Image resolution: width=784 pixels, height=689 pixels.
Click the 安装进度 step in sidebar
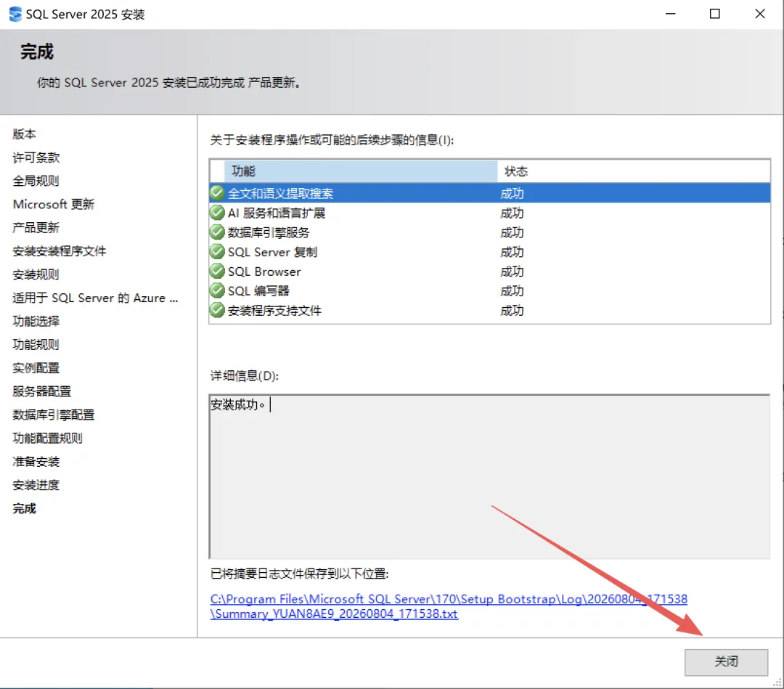coord(36,485)
